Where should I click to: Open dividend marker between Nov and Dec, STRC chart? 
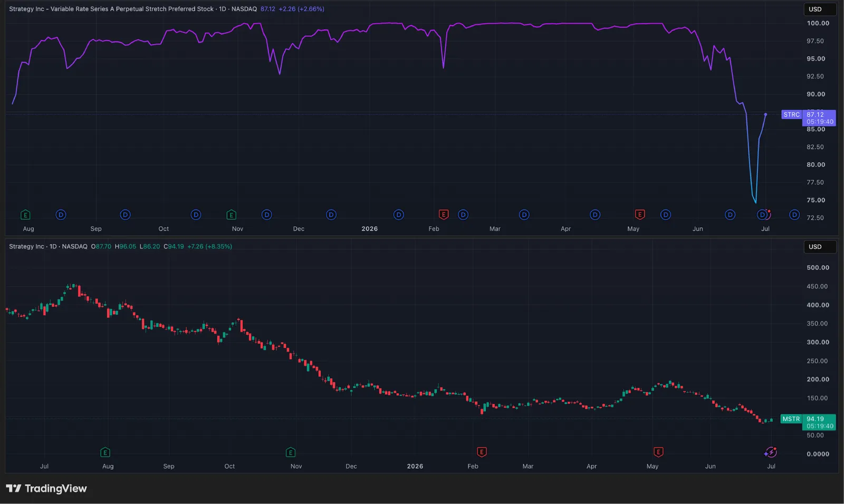267,215
